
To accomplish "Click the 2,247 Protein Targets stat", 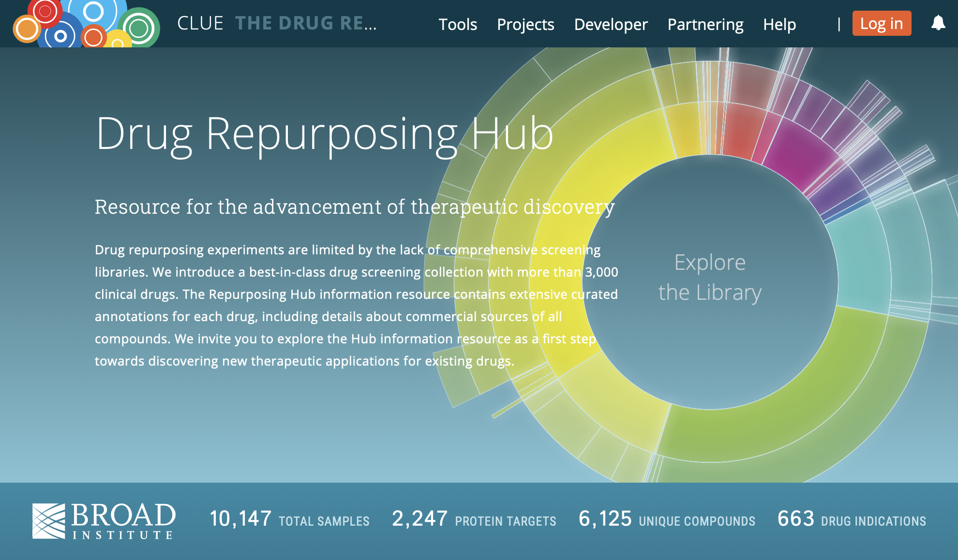I will click(474, 519).
